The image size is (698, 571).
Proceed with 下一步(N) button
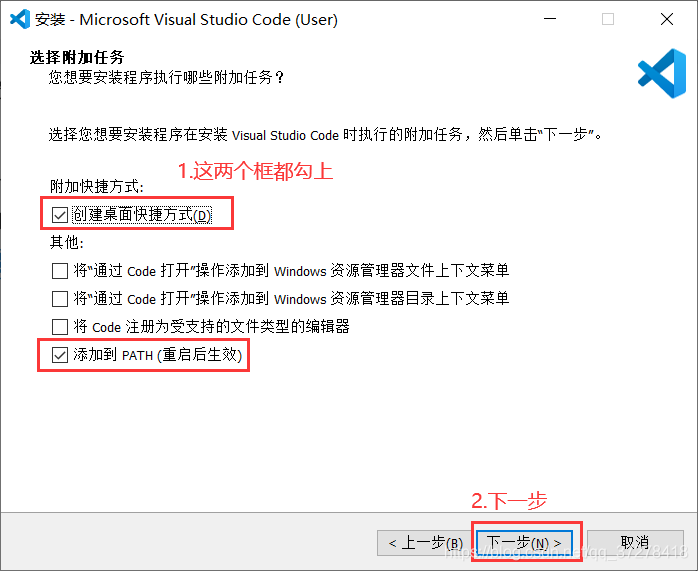click(x=524, y=543)
